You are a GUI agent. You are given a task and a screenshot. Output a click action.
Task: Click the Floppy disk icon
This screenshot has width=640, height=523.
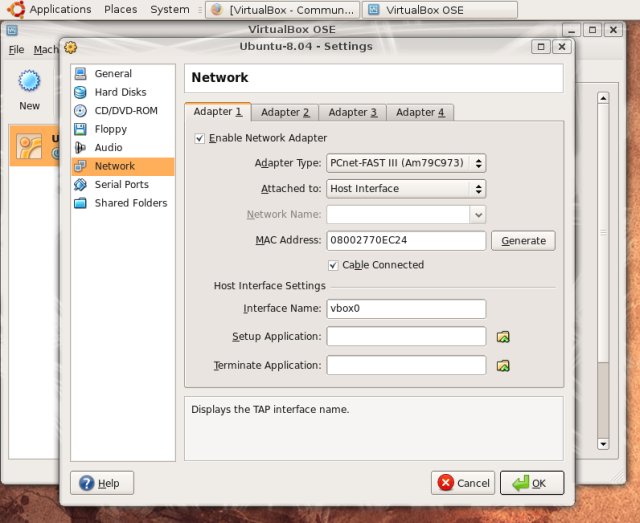(x=80, y=129)
